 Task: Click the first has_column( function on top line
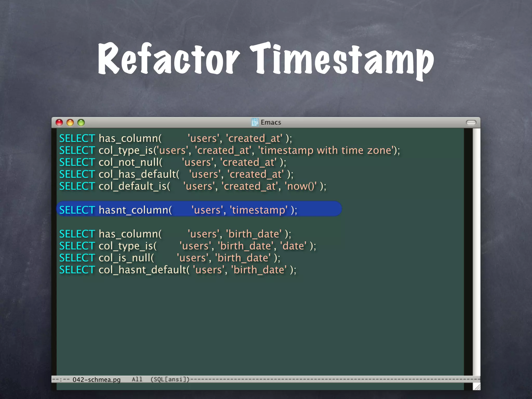[130, 138]
